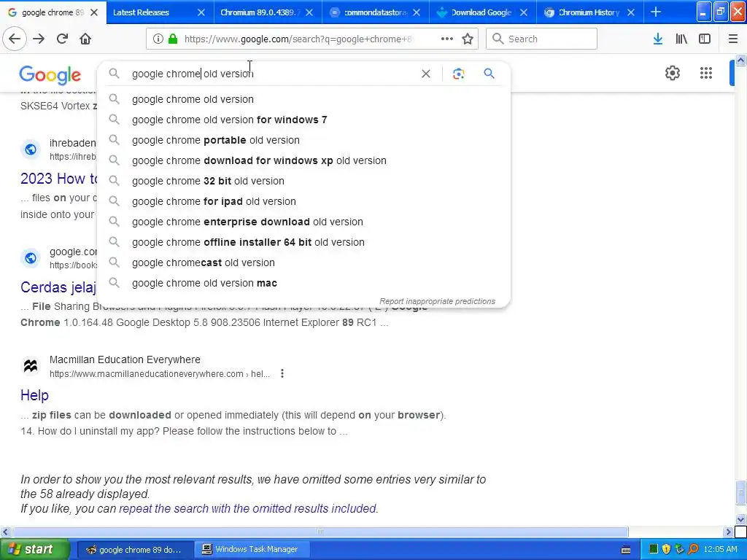Viewport: 747px width, 560px height.
Task: Close the Latest Releases tab
Action: click(x=201, y=12)
